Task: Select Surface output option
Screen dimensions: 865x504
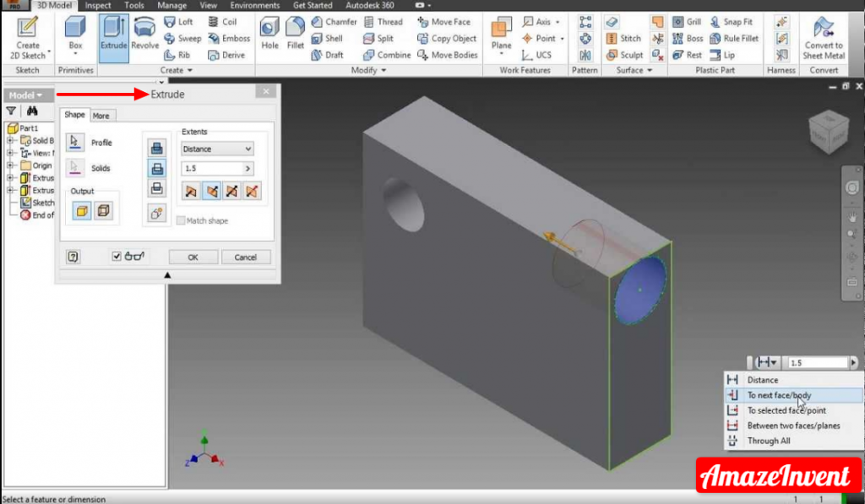Action: pos(103,211)
